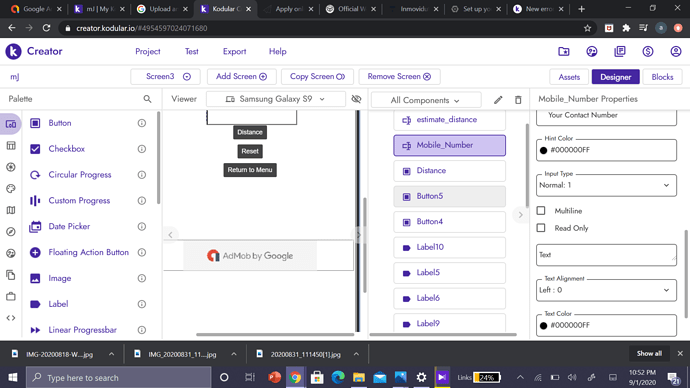Click the Hint field with Your Contact Number
Image resolution: width=690 pixels, height=388 pixels.
(606, 116)
